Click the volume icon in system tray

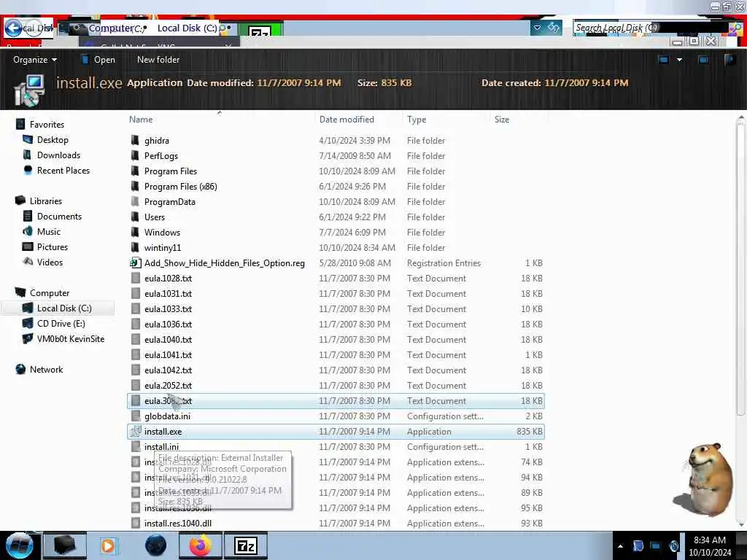click(x=673, y=546)
